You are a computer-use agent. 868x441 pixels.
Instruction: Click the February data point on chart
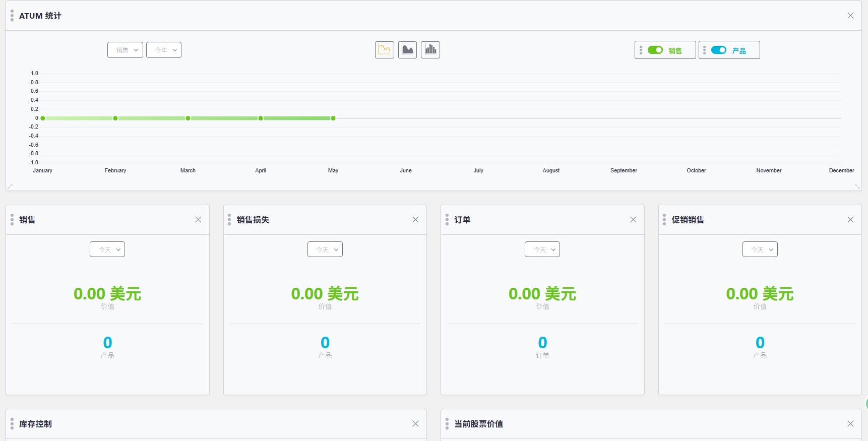(115, 118)
